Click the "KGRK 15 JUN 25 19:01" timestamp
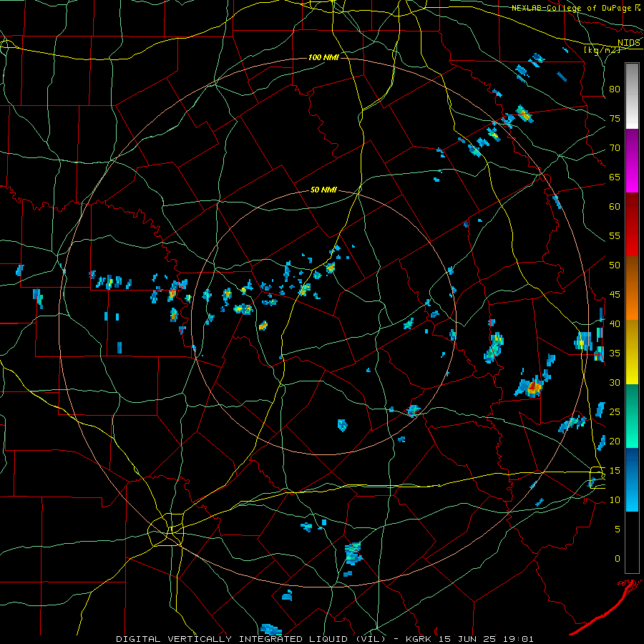This screenshot has height=644, width=644. point(469,639)
